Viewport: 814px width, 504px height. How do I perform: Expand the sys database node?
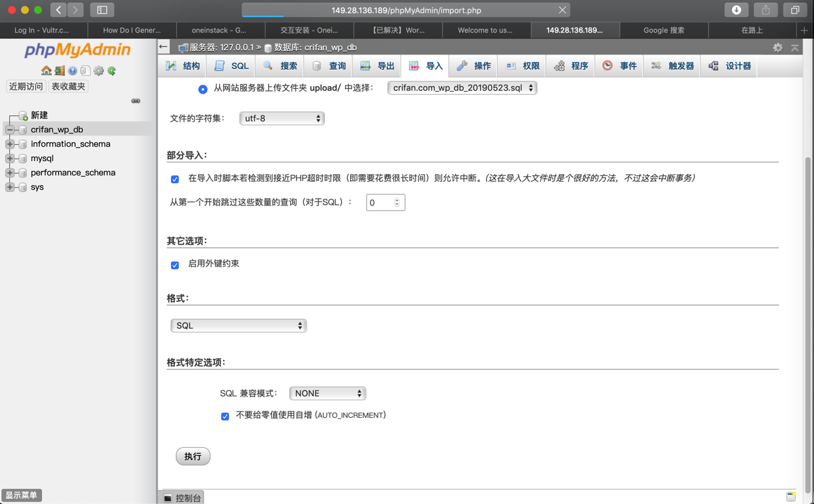tap(10, 187)
